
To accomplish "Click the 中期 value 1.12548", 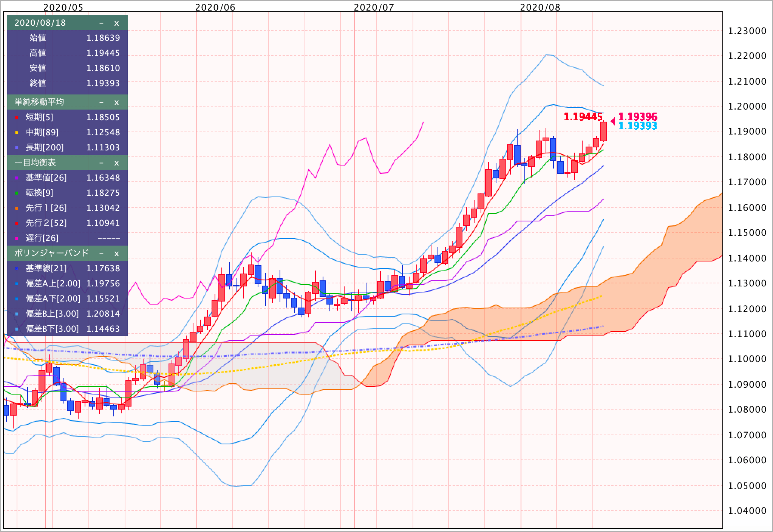I will pyautogui.click(x=103, y=132).
